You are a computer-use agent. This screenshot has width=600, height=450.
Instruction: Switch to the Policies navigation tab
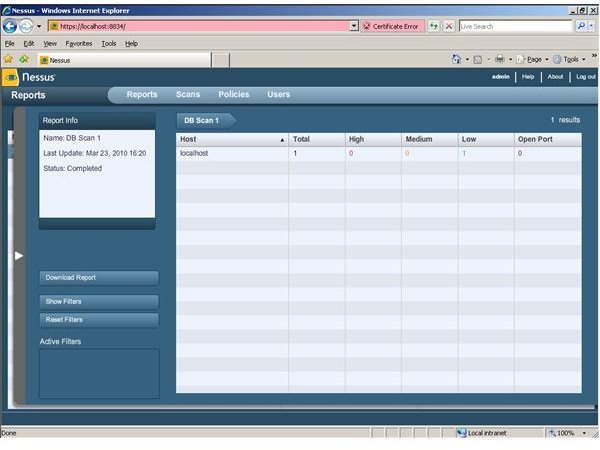tap(233, 95)
